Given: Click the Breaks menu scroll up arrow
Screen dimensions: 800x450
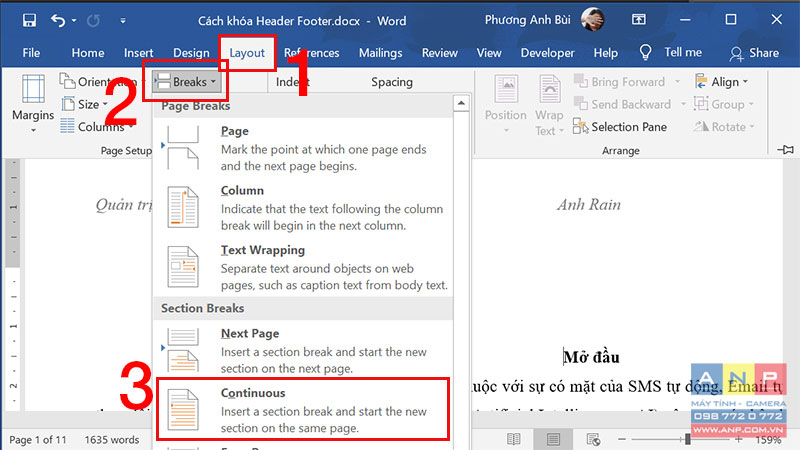Looking at the screenshot, I should click(461, 104).
